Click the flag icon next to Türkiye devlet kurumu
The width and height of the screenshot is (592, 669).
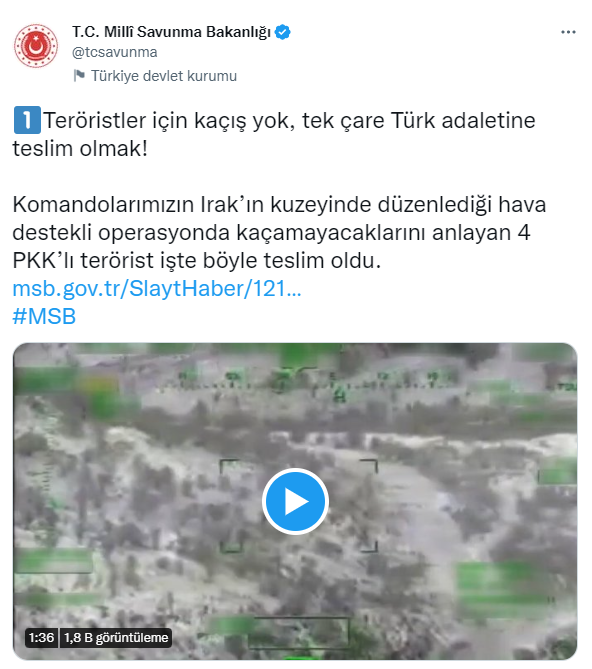79,76
